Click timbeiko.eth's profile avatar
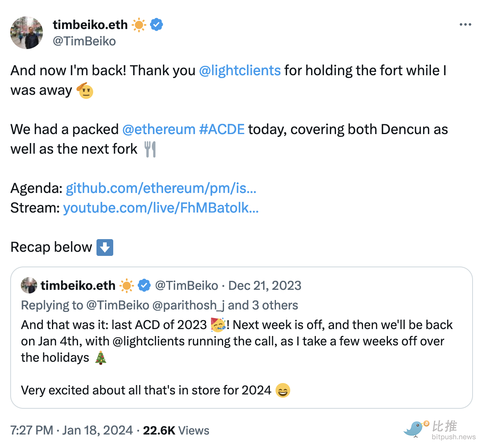 coord(27,33)
